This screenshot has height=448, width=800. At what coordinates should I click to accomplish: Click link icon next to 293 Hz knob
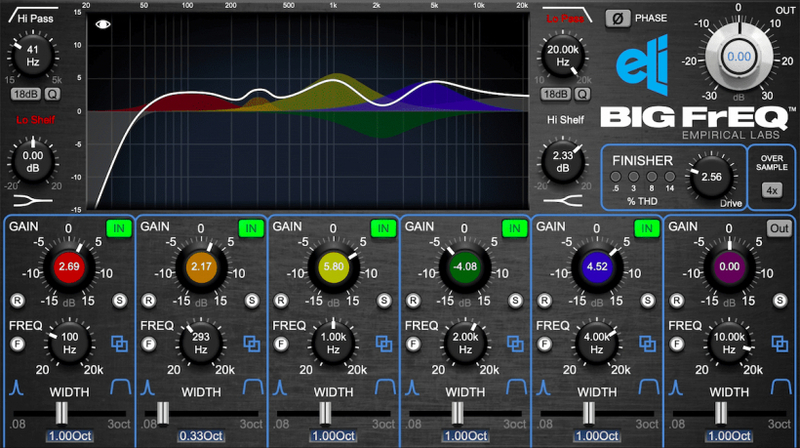(x=252, y=344)
